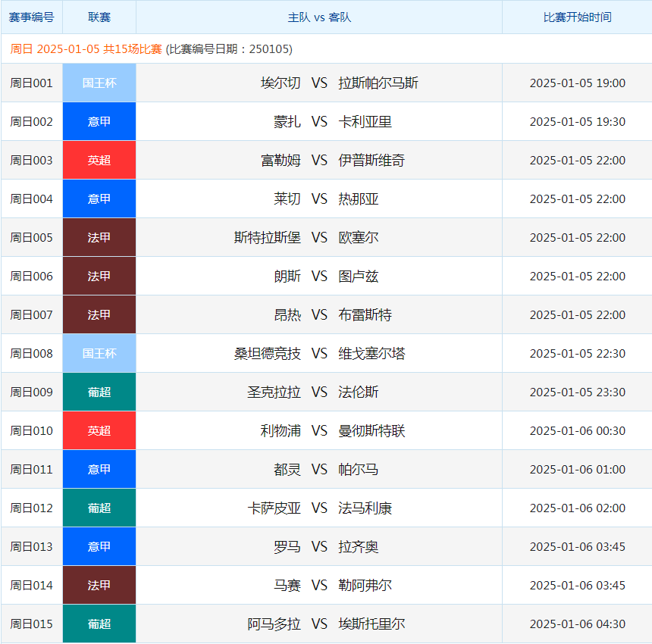This screenshot has height=644, width=652.
Task: Click the 葡超 league tag in row 周日012
Action: [x=99, y=508]
